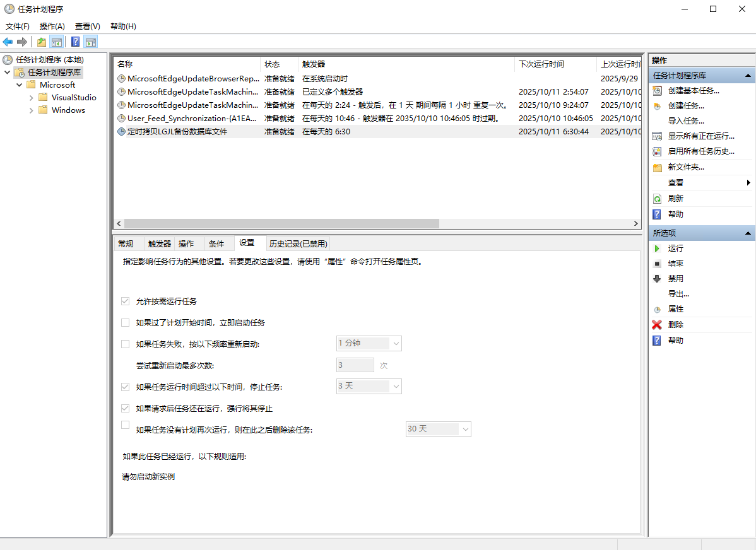
Task: Click the clock icon of 定时拷贝LGJL备份数据库文件
Action: point(122,132)
